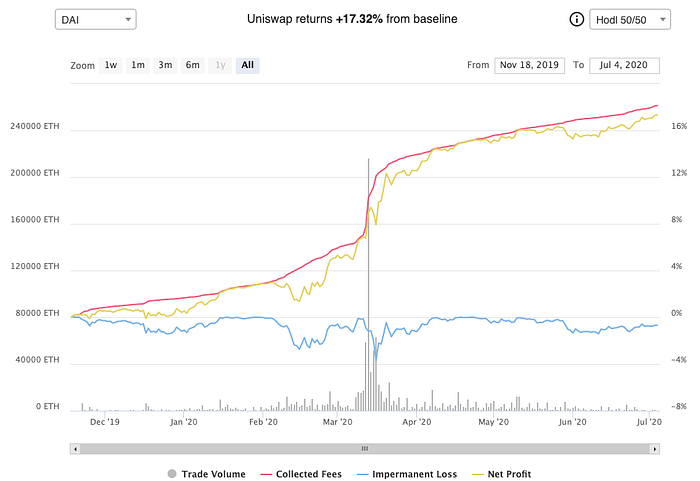Viewport: 700px width, 481px height.
Task: Click the To date field Jul 4, 2020
Action: (x=624, y=65)
